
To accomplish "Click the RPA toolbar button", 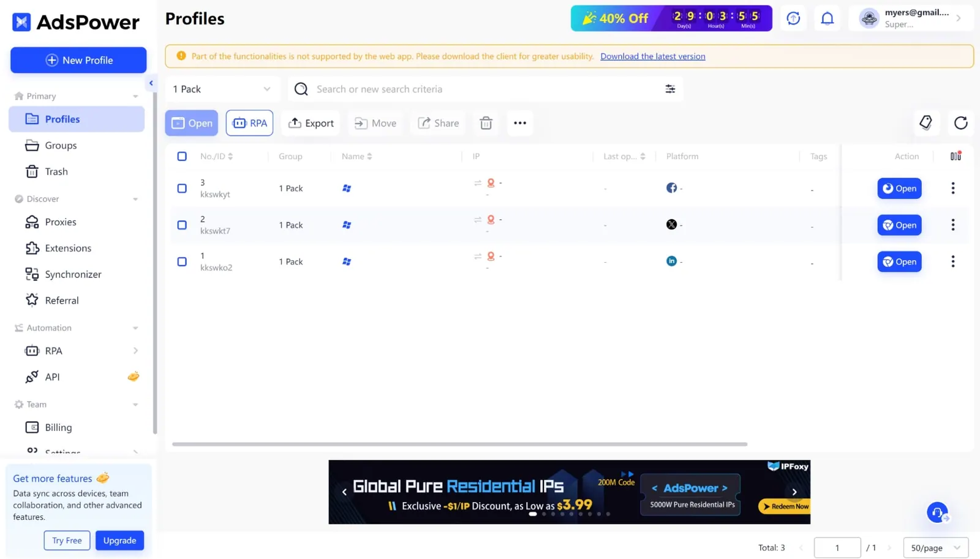I will click(x=249, y=123).
